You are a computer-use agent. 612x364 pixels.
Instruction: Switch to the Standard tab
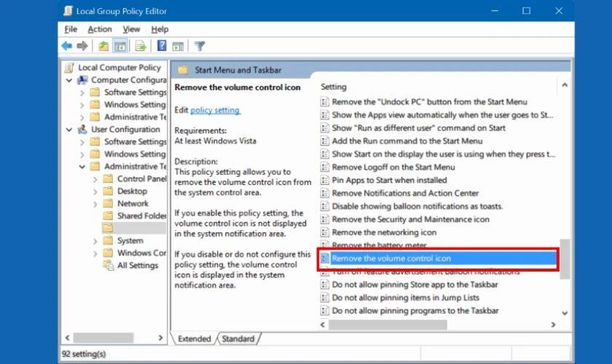pos(238,339)
